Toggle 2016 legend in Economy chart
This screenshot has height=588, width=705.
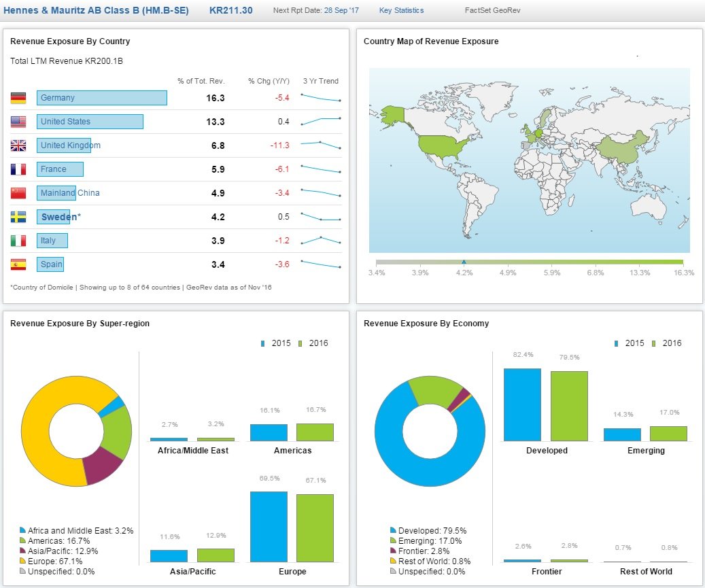667,343
